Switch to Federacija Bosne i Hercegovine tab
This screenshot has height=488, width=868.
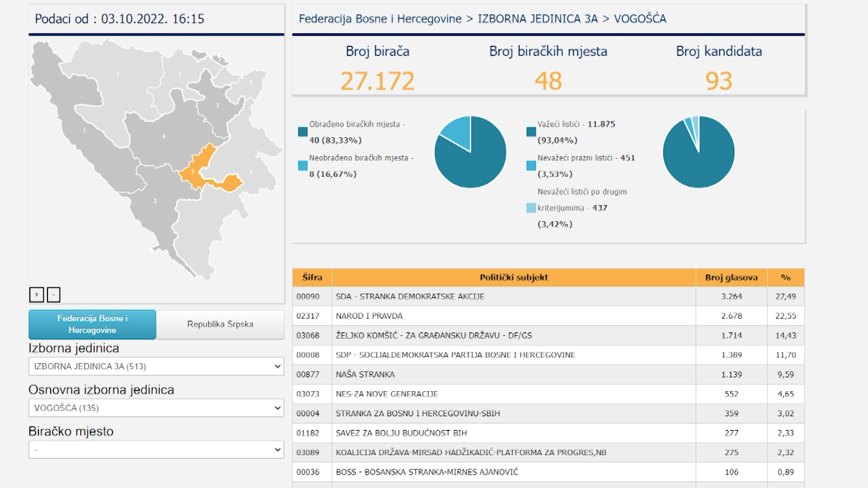click(92, 324)
